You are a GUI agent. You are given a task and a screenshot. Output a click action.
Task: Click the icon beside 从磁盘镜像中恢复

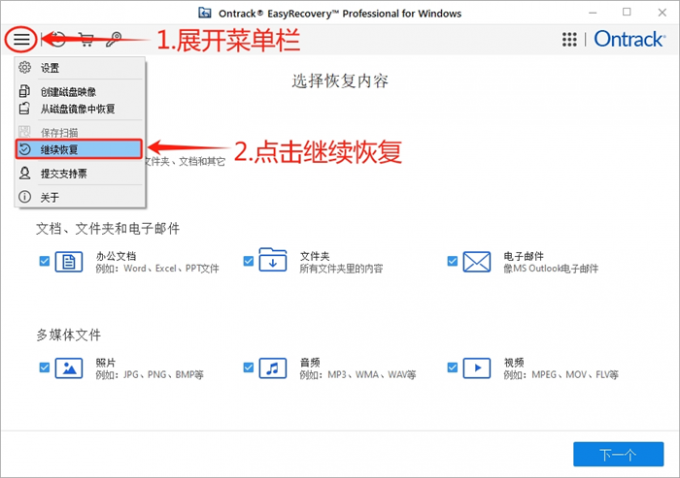tap(24, 108)
